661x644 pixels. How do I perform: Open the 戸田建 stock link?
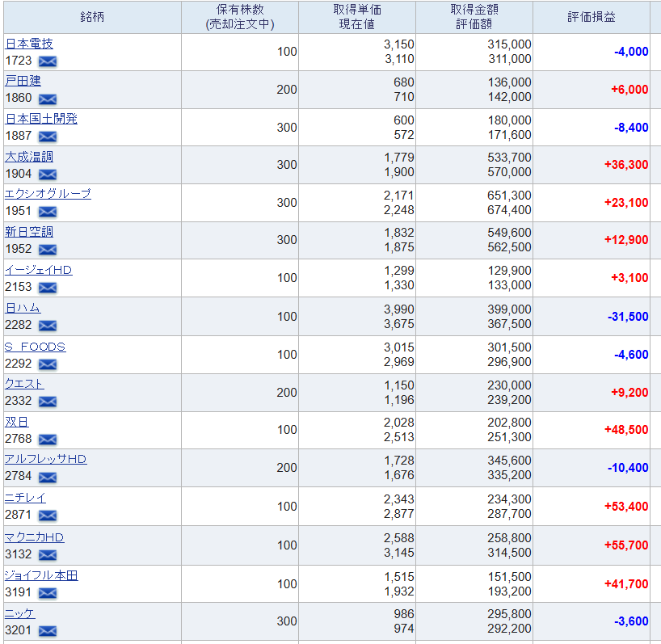click(x=23, y=81)
